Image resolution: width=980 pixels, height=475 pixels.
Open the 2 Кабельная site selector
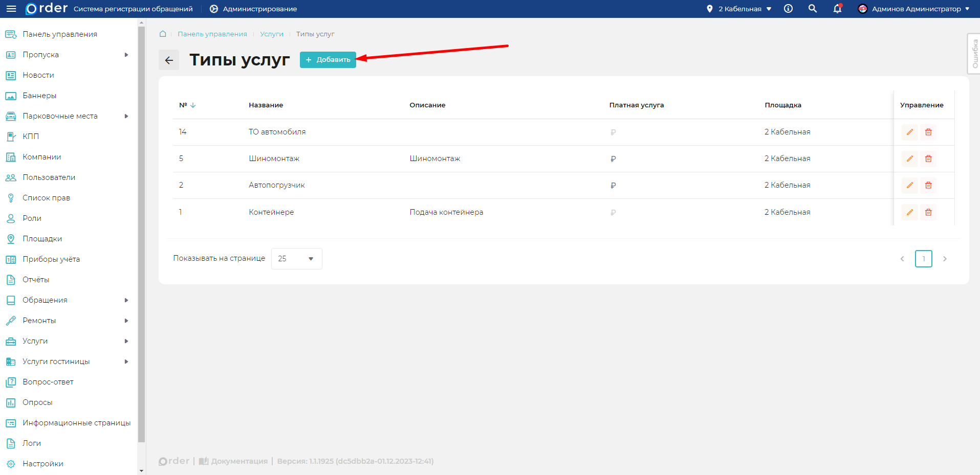click(739, 9)
